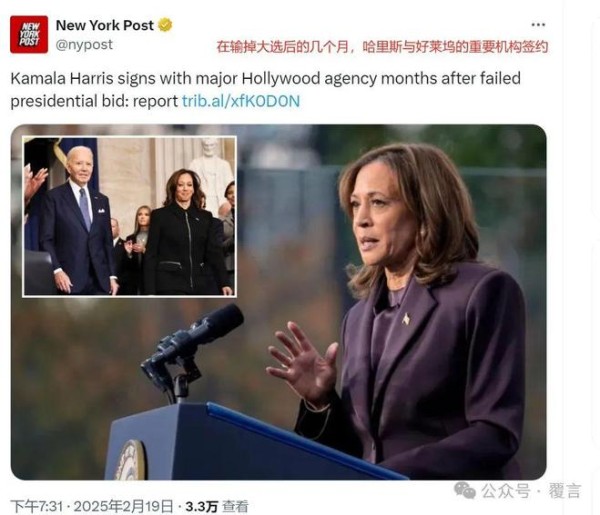Click the 查看 views label
This screenshot has height=515, width=600.
point(235,507)
